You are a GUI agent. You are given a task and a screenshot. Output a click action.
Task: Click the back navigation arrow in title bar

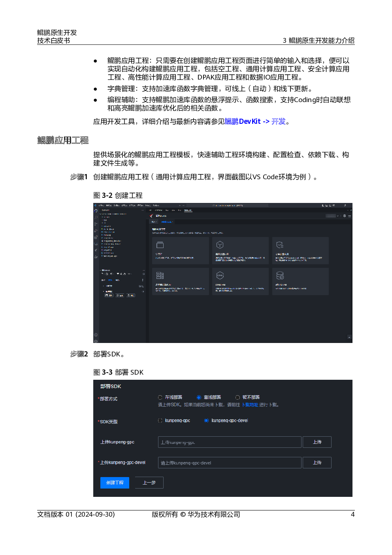(x=180, y=205)
